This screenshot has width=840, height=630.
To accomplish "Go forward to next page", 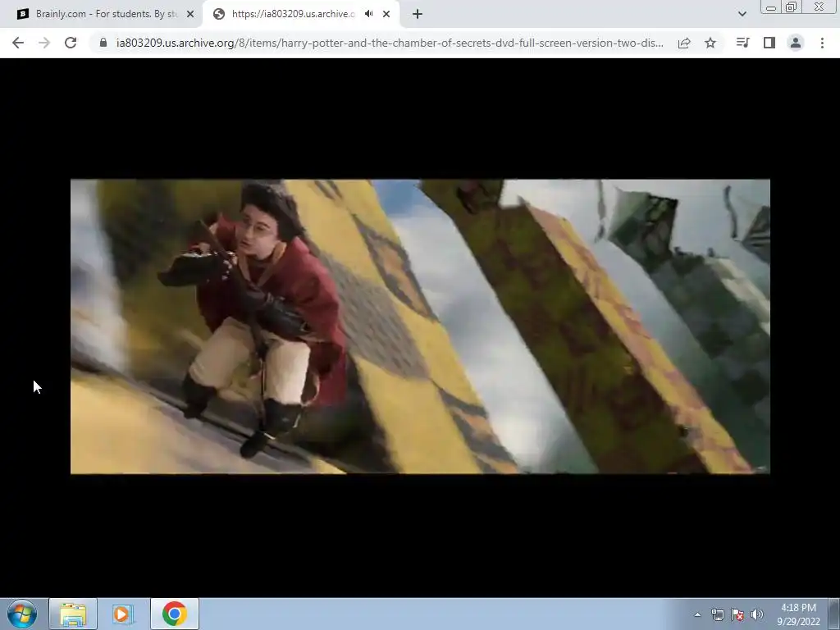I will [44, 43].
